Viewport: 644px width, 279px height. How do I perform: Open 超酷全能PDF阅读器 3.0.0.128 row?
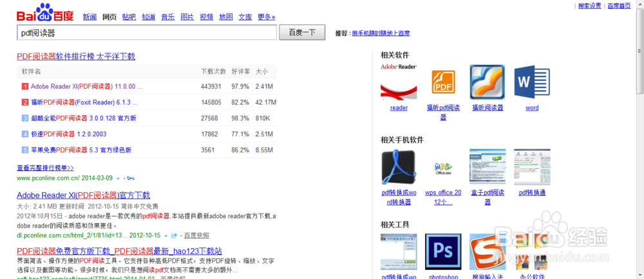(83, 118)
